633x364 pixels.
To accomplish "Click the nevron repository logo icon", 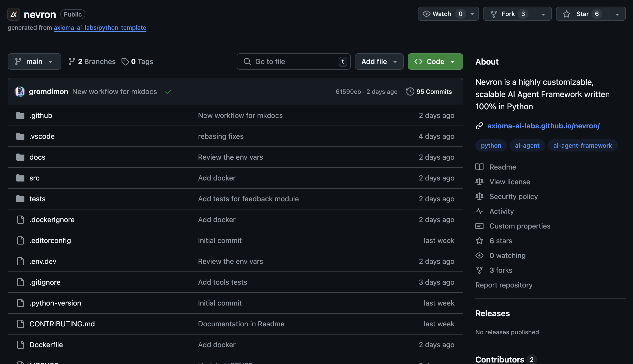I will (14, 14).
